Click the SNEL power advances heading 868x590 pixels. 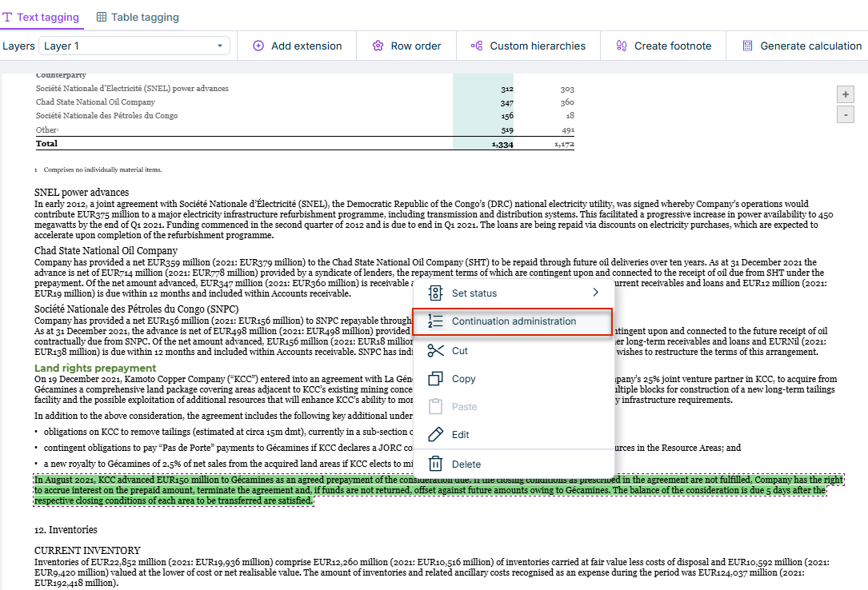[x=82, y=193]
